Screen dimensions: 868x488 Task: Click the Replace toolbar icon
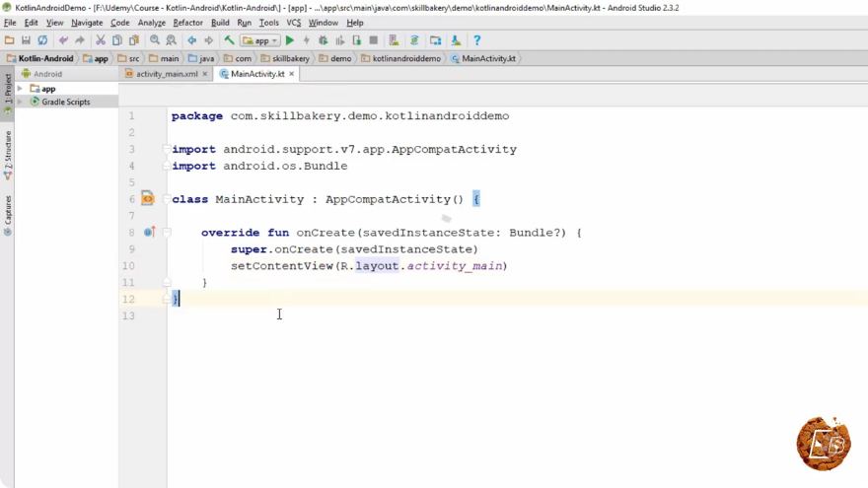(171, 40)
